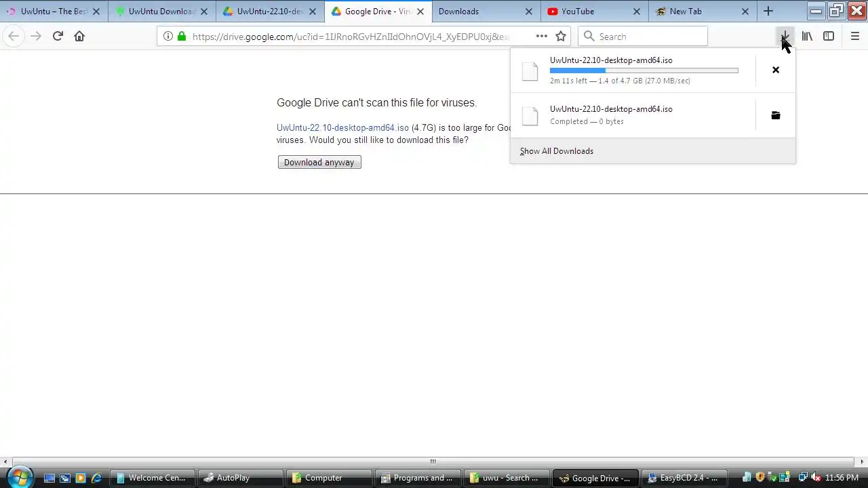This screenshot has width=868, height=488.
Task: Click the muted volume tray icon
Action: click(816, 478)
